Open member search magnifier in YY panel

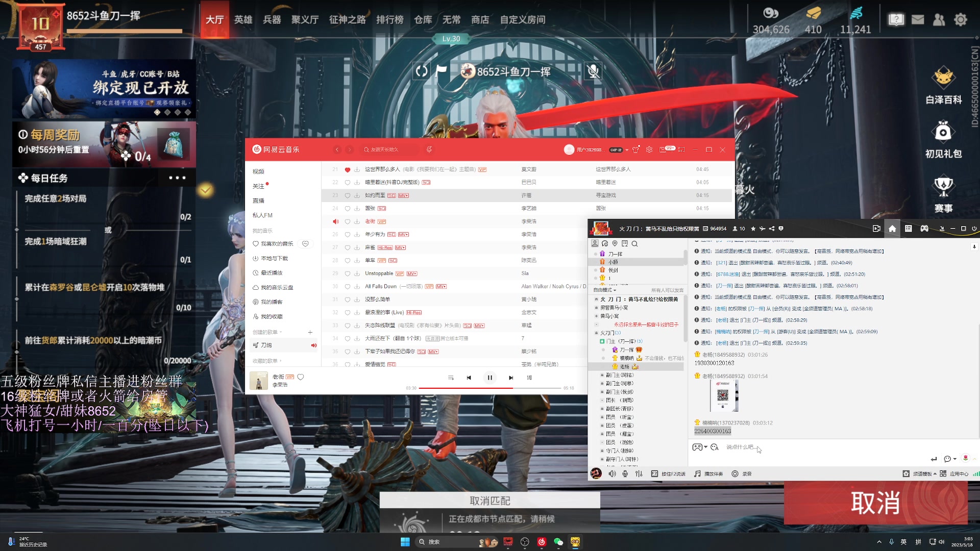[634, 244]
